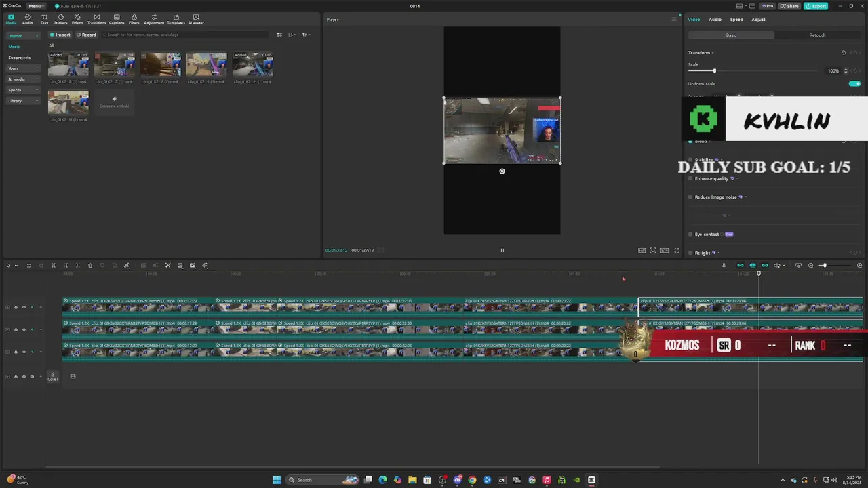The width and height of the screenshot is (868, 488).
Task: Click the media search input field
Action: (186, 35)
